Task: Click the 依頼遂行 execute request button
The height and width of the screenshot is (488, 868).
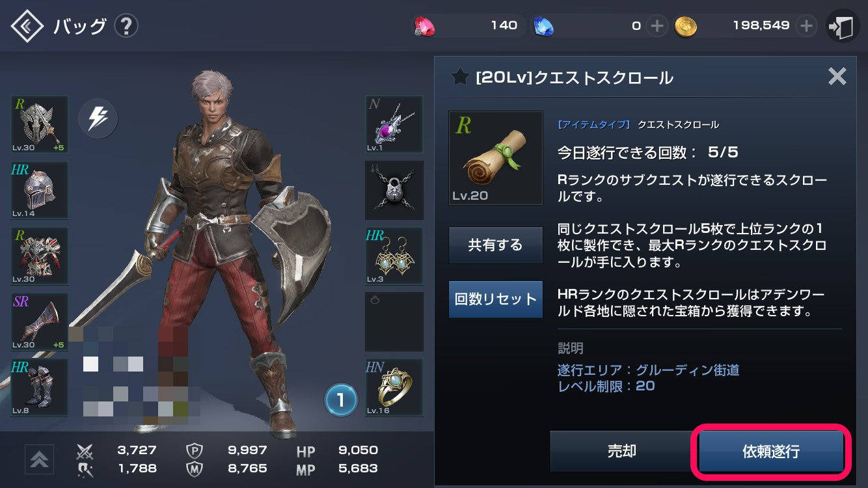Action: 771,451
